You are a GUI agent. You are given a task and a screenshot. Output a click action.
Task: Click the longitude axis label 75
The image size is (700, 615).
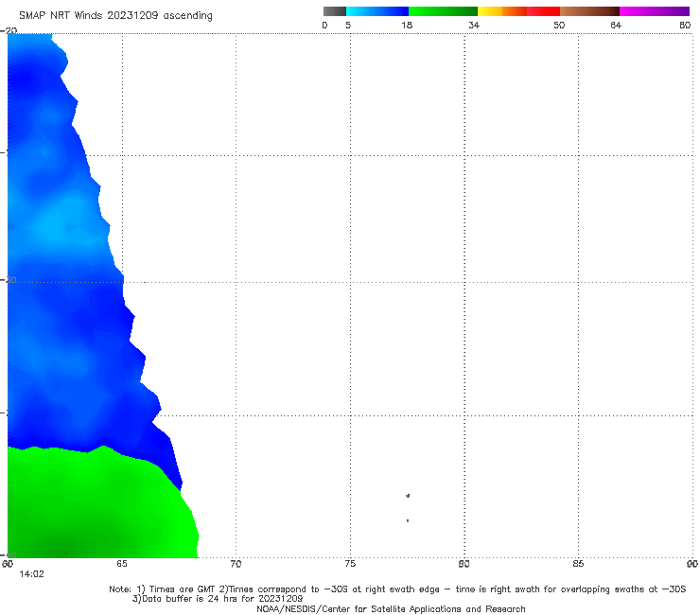pyautogui.click(x=350, y=564)
